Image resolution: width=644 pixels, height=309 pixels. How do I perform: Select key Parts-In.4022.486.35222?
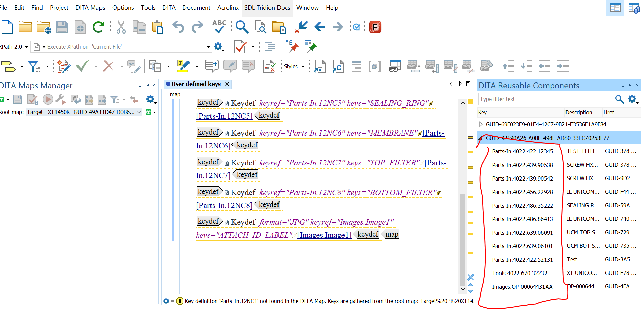coord(522,206)
